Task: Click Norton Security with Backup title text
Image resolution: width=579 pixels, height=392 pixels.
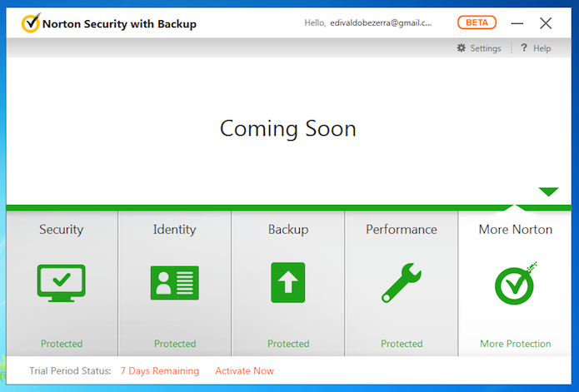Action: click(x=119, y=23)
